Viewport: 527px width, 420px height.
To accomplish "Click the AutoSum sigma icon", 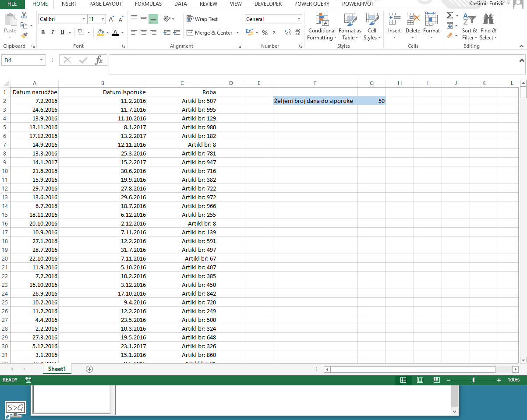I will click(449, 15).
